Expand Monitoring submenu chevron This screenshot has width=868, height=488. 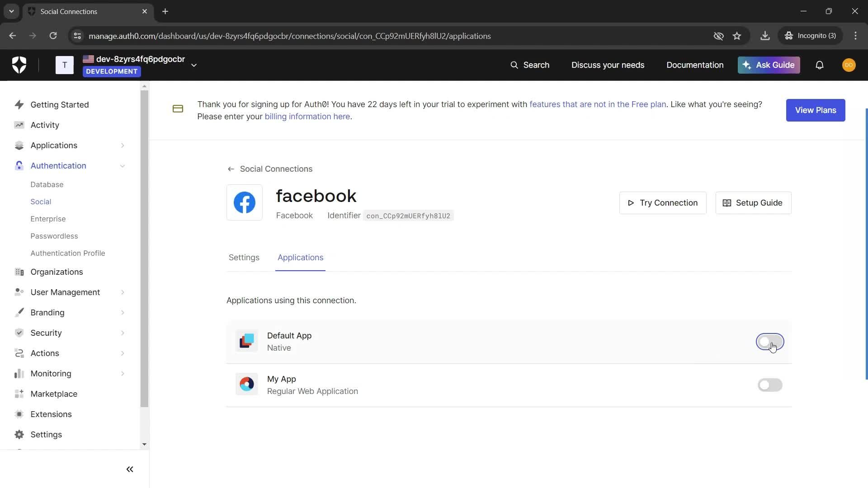click(123, 374)
